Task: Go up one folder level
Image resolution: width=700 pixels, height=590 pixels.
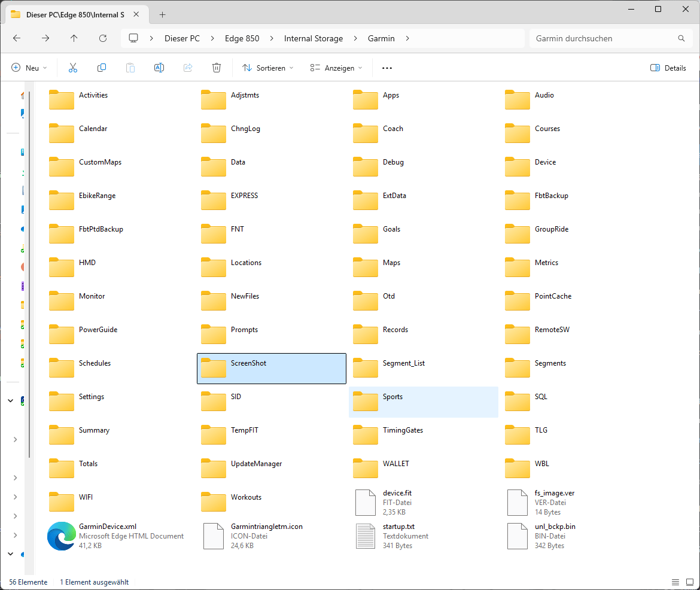Action: point(74,38)
